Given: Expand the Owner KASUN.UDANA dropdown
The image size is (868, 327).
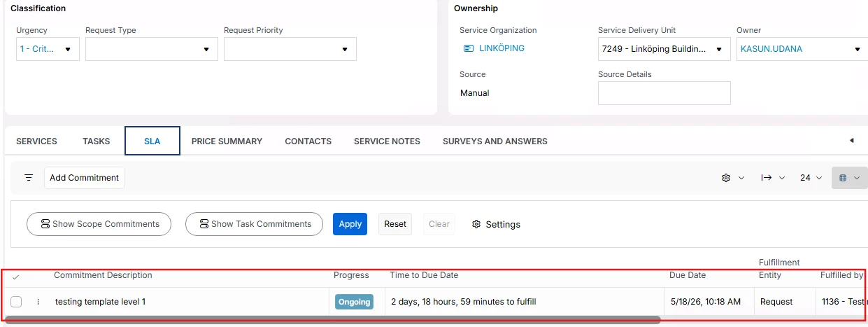Looking at the screenshot, I should click(802, 49).
